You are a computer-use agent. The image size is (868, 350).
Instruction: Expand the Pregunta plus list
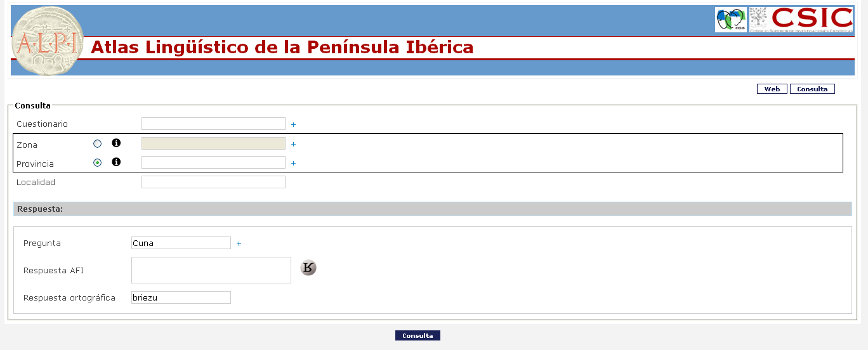pos(239,243)
